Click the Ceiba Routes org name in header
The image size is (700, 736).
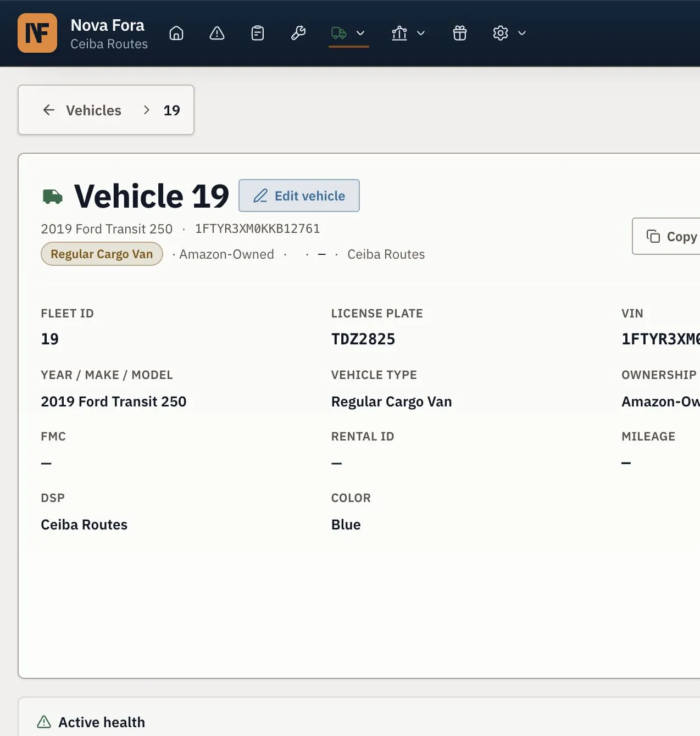pyautogui.click(x=109, y=44)
